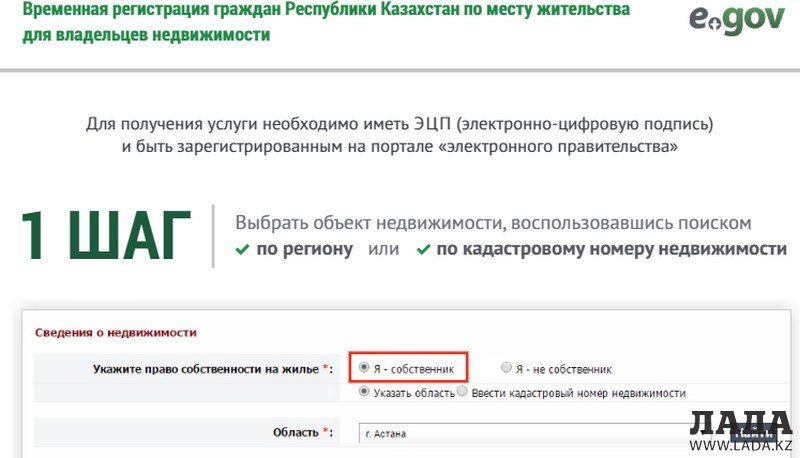Choose 'Ввести кадастровый номер недвижимости' radio option
The width and height of the screenshot is (800, 458).
tap(462, 392)
